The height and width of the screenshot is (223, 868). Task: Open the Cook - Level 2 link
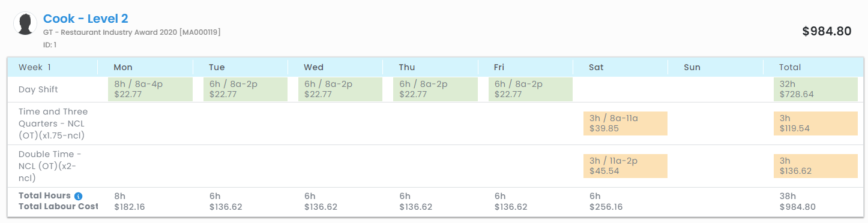(x=86, y=19)
